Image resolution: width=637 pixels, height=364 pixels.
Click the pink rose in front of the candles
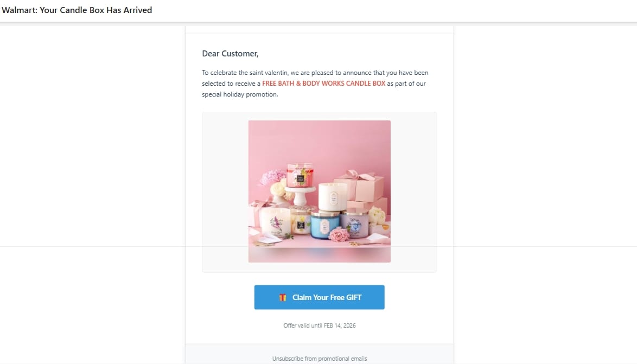[339, 236]
